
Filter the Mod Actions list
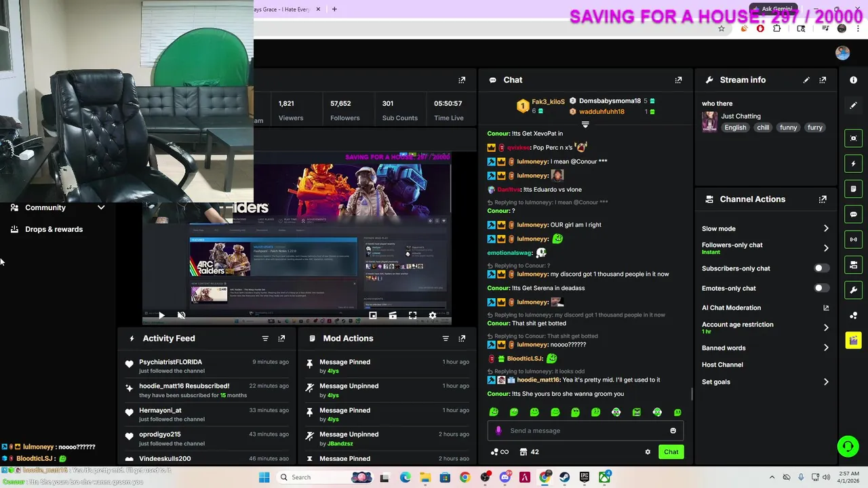446,338
